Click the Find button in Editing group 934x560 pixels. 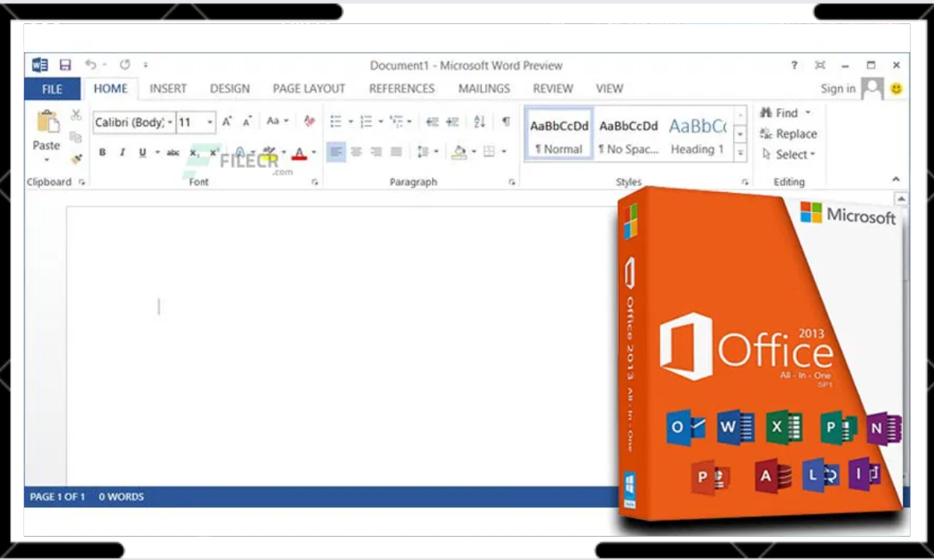pos(780,113)
